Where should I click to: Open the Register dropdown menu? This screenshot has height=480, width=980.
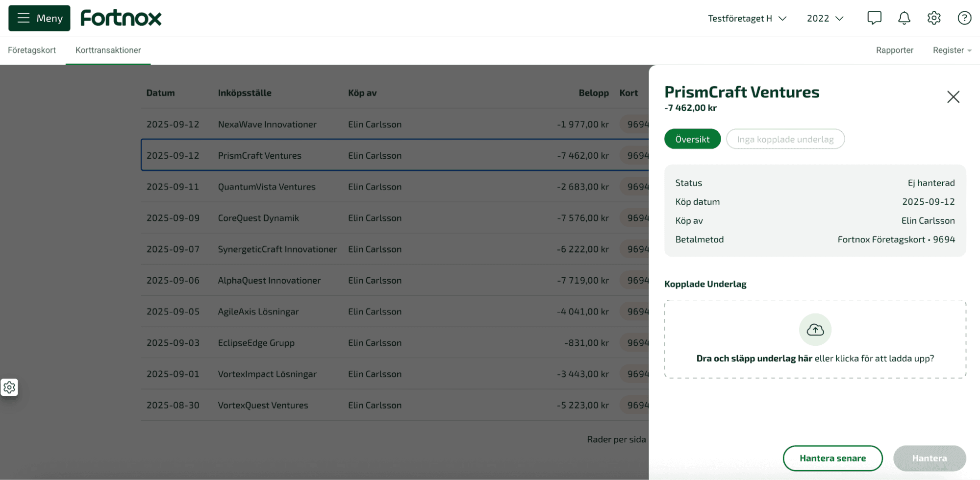[952, 50]
